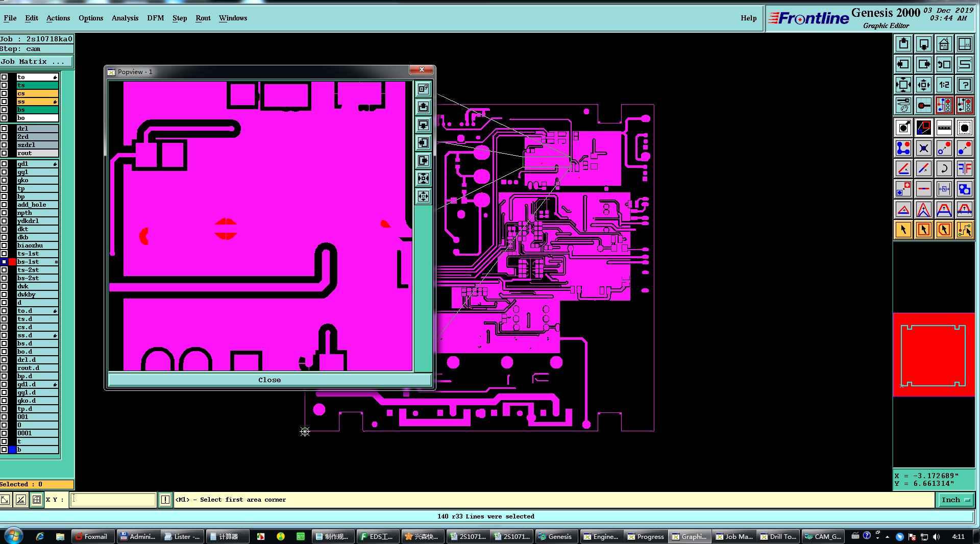Select the ydkdrl layer row

[x=37, y=221]
